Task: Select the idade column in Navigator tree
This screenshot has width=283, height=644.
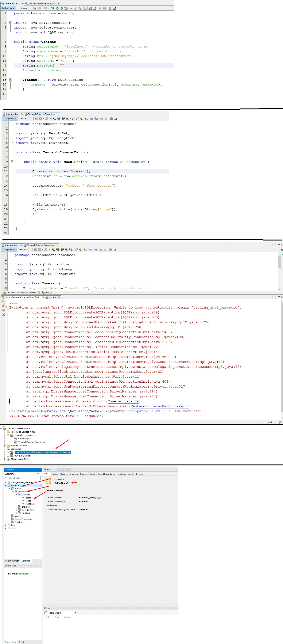Action: pyautogui.click(x=28, y=501)
